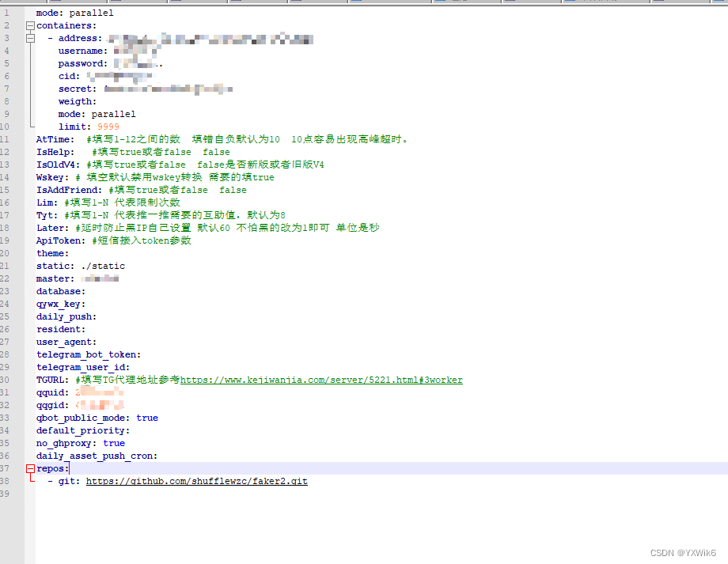
Task: Click the daily_push: key
Action: tap(66, 316)
